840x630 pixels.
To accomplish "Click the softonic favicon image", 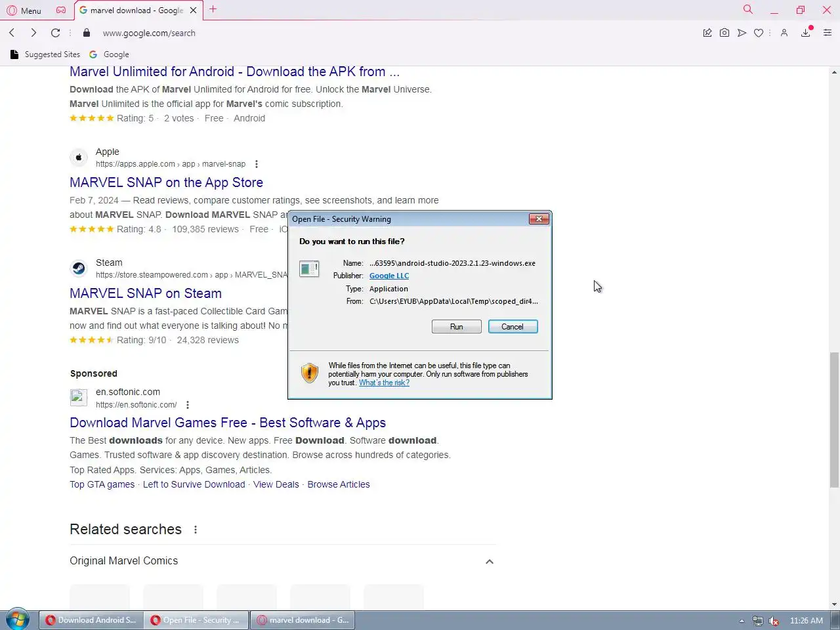I will coord(79,398).
